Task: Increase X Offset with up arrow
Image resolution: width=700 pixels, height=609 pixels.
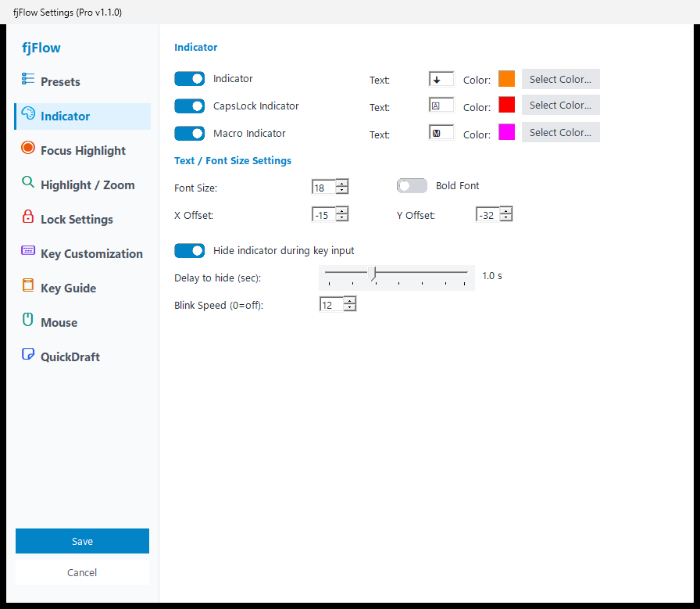Action: (342, 210)
